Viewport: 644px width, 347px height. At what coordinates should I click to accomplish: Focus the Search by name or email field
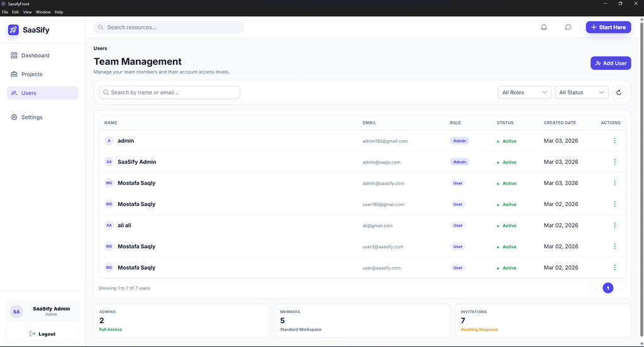[x=170, y=92]
